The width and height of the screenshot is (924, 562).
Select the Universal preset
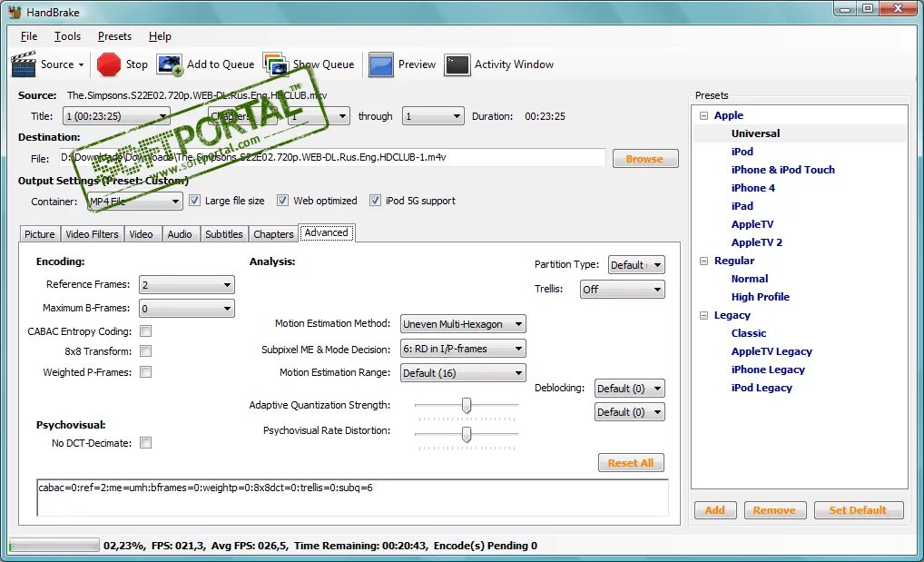point(755,133)
